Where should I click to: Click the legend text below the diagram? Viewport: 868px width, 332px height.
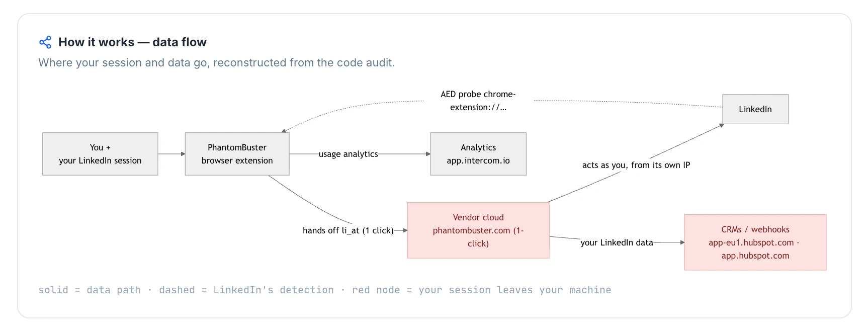pyautogui.click(x=325, y=290)
